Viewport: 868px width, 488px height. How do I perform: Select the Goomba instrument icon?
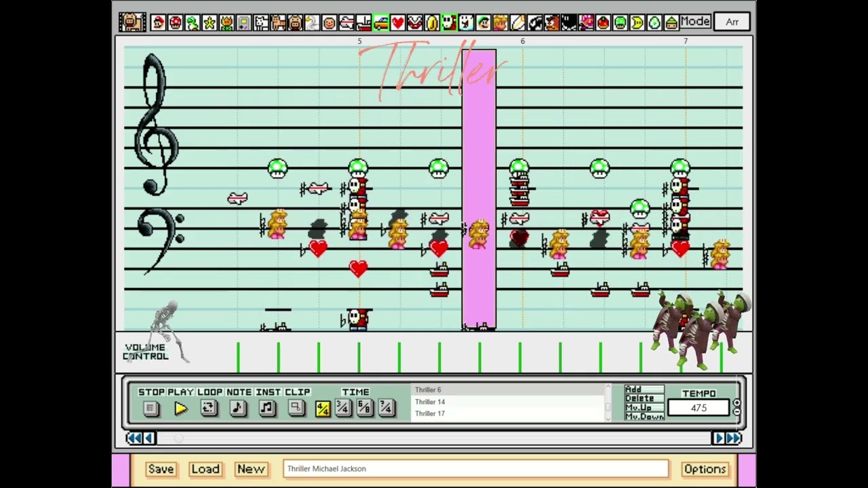coord(551,22)
